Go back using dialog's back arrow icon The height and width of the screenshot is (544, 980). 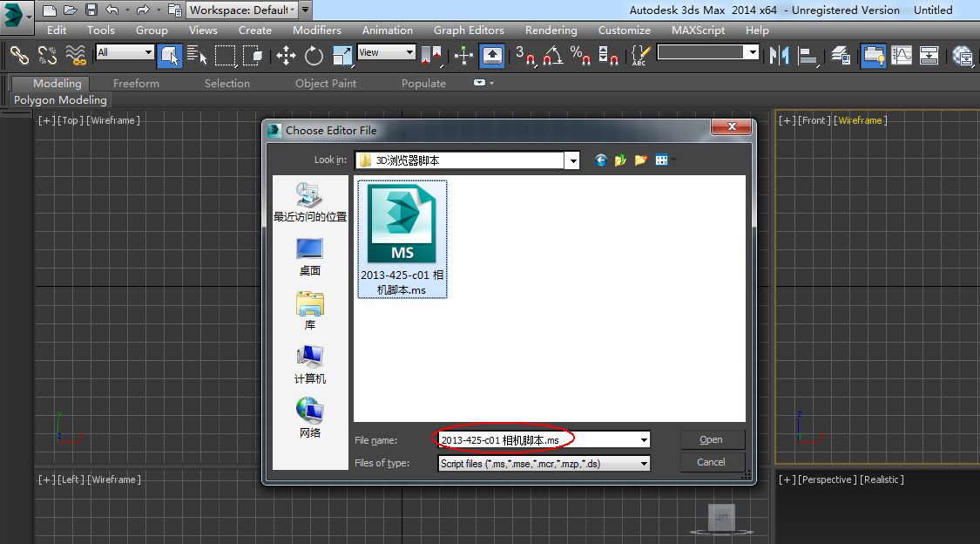[x=600, y=160]
